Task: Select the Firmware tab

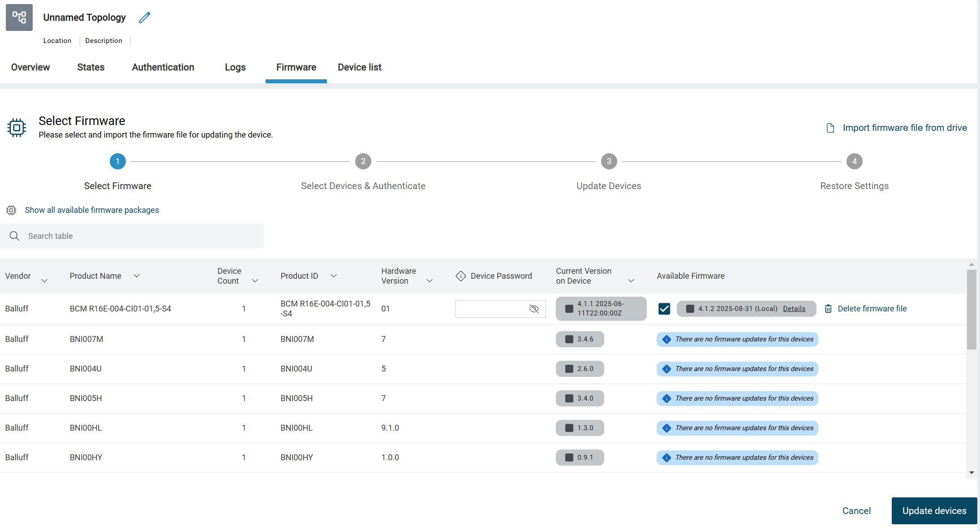Action: pos(296,67)
